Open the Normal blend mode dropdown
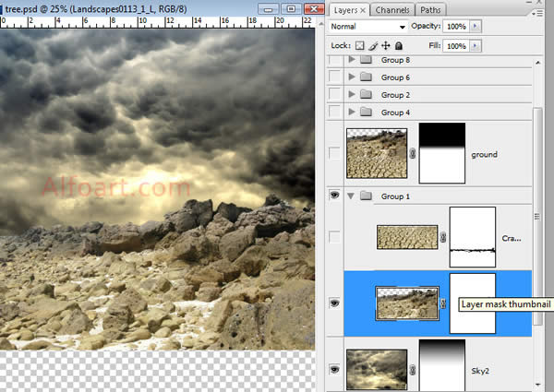This screenshot has width=554, height=392. [x=368, y=27]
